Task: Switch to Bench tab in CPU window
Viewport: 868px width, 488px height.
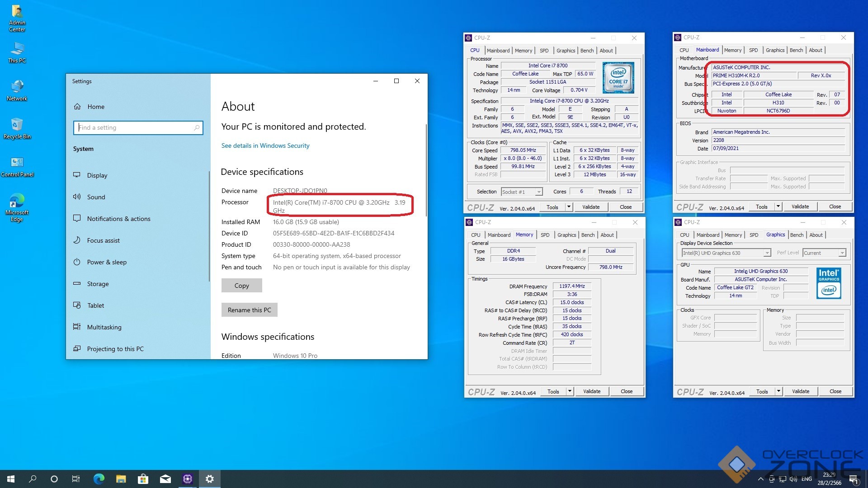Action: pyautogui.click(x=587, y=51)
